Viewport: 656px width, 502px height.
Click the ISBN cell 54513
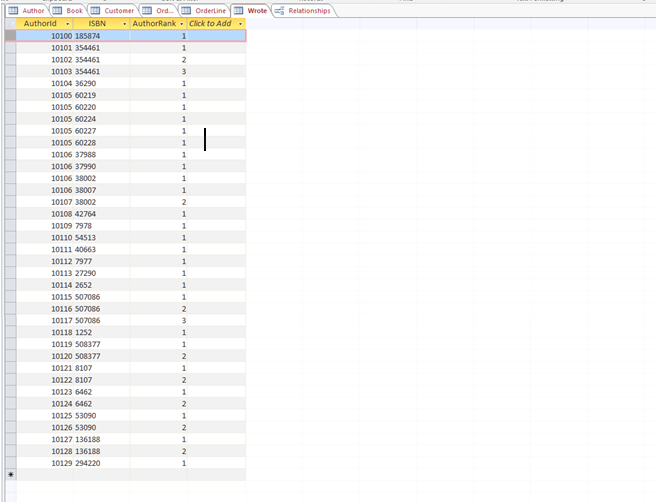(102, 238)
